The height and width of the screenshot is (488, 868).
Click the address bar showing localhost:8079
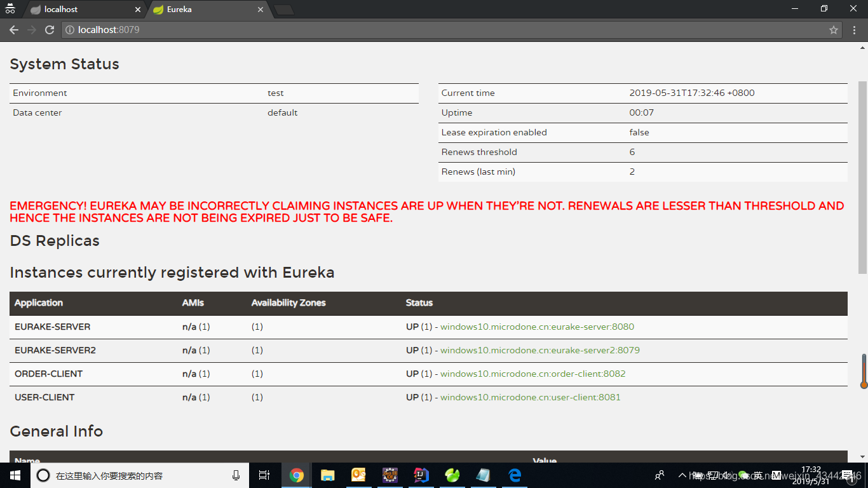point(452,30)
